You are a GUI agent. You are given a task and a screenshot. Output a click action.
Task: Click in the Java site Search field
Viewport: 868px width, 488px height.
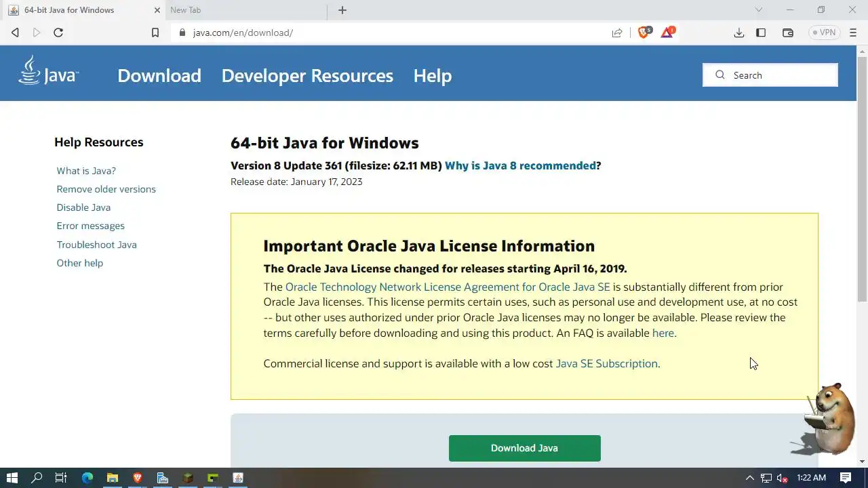tap(770, 75)
